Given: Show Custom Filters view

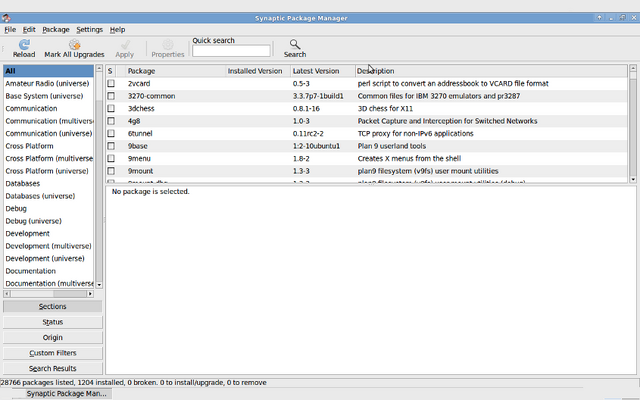Looking at the screenshot, I should pyautogui.click(x=53, y=353).
